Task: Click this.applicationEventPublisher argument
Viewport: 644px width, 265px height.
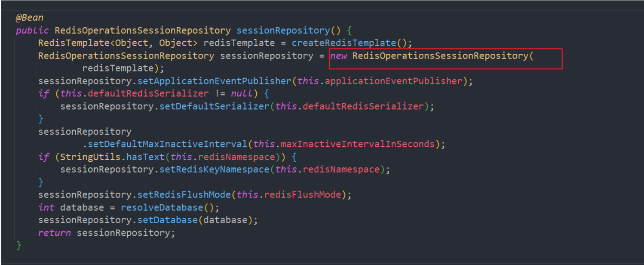Action: point(380,81)
